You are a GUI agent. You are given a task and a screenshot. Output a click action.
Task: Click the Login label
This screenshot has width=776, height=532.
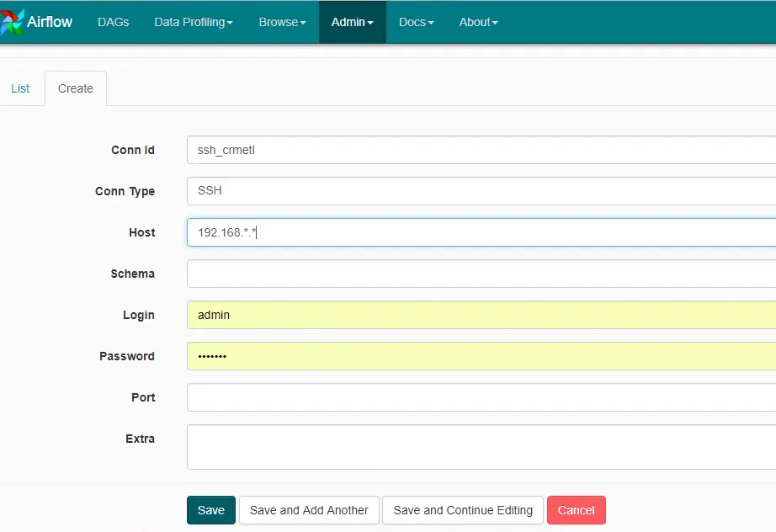[139, 315]
